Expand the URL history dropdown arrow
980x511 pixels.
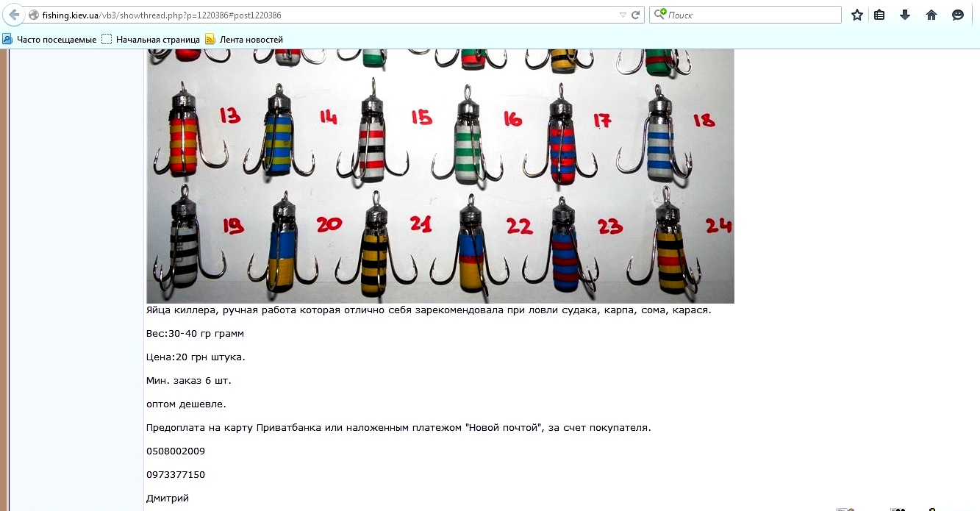point(623,15)
